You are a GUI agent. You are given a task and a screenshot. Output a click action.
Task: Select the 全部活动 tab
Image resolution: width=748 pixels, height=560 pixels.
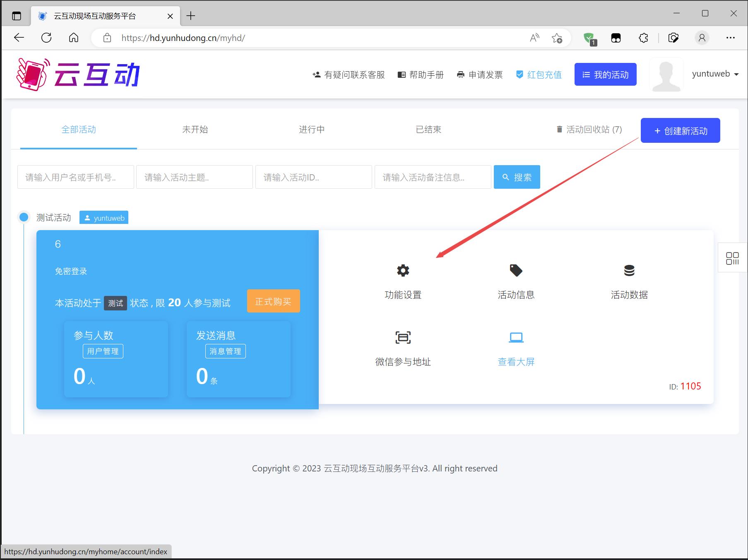79,129
